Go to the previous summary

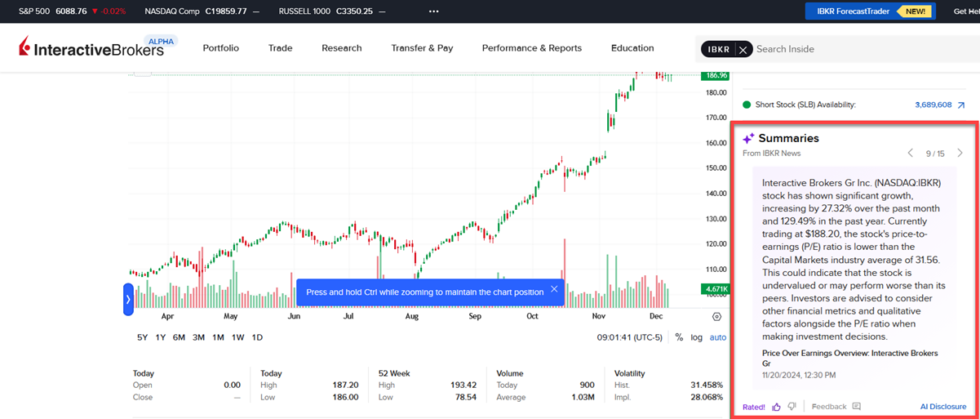pyautogui.click(x=911, y=153)
